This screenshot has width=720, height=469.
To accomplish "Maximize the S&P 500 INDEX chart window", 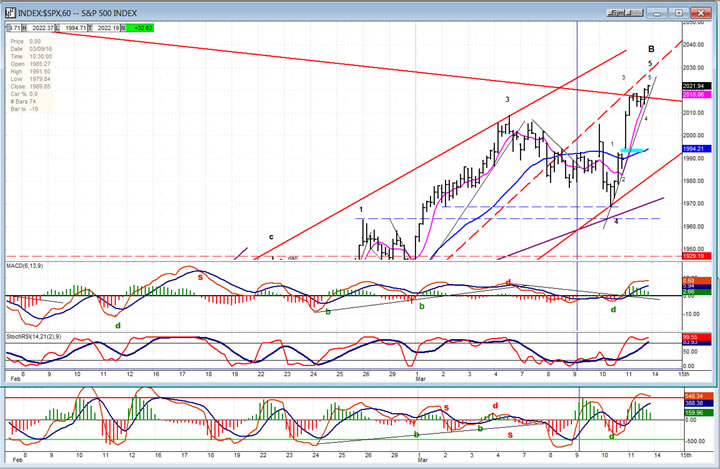I will tap(679, 13).
